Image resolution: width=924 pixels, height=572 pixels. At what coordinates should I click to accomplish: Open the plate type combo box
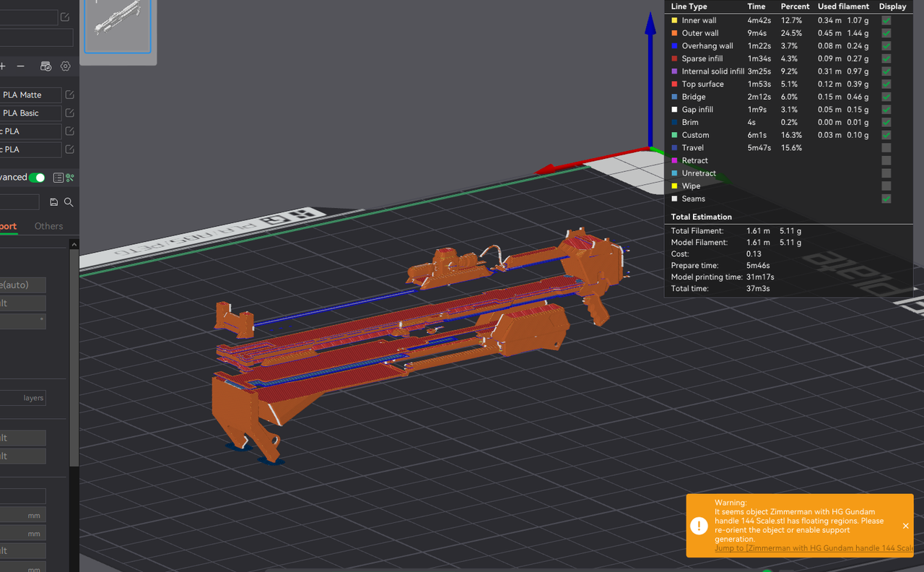point(36,38)
